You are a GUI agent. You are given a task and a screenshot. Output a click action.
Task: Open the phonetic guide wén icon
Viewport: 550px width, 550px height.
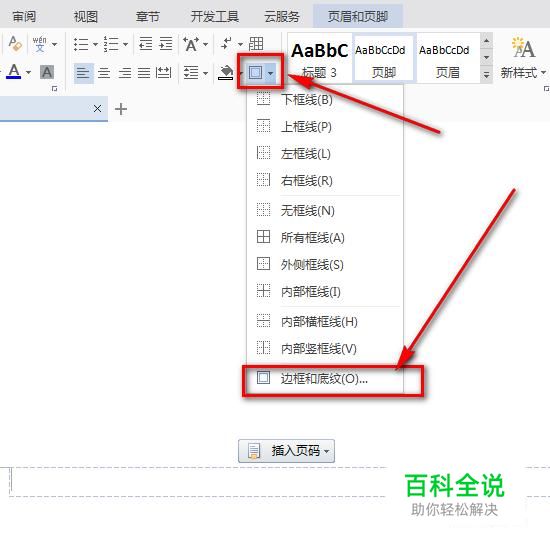pyautogui.click(x=40, y=44)
